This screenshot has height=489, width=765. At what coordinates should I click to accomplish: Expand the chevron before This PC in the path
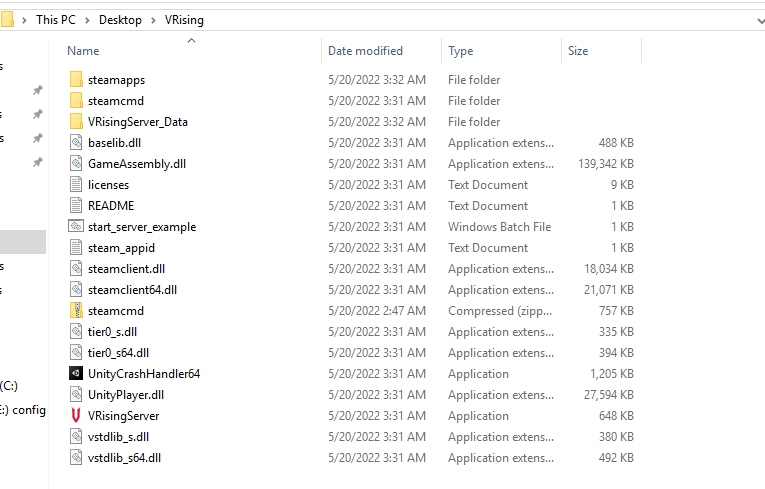[24, 20]
